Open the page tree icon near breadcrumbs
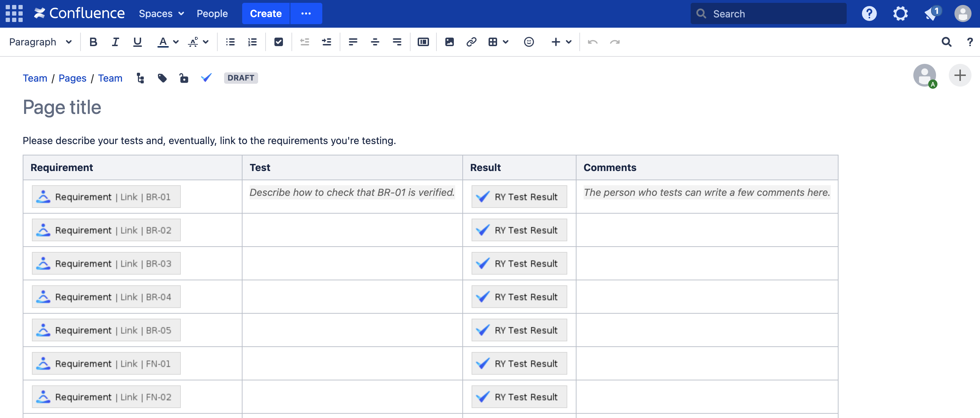Viewport: 980px width, 418px height. click(x=140, y=78)
